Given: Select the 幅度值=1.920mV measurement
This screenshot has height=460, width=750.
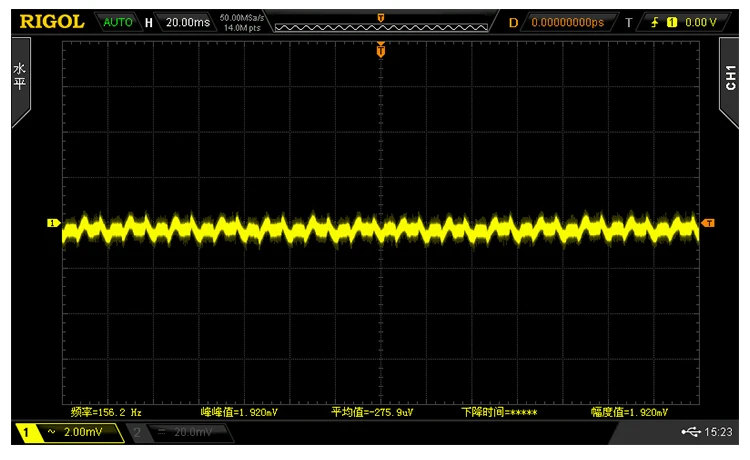Looking at the screenshot, I should coord(629,412).
